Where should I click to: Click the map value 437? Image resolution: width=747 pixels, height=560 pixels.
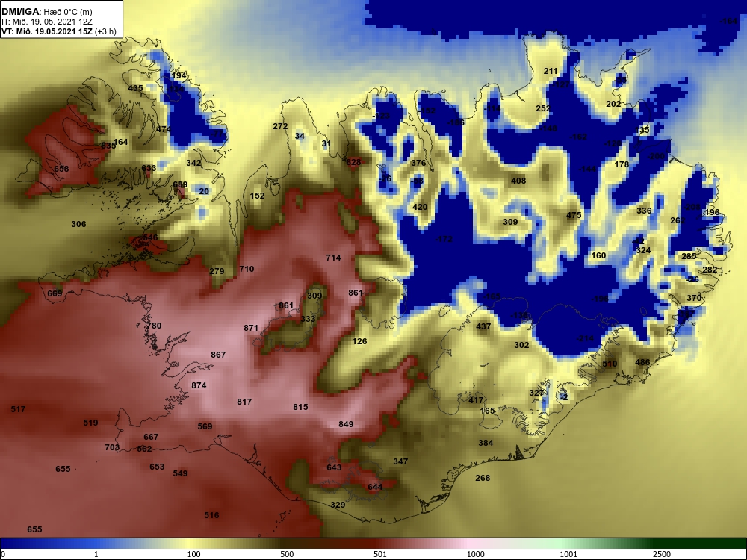pyautogui.click(x=483, y=327)
